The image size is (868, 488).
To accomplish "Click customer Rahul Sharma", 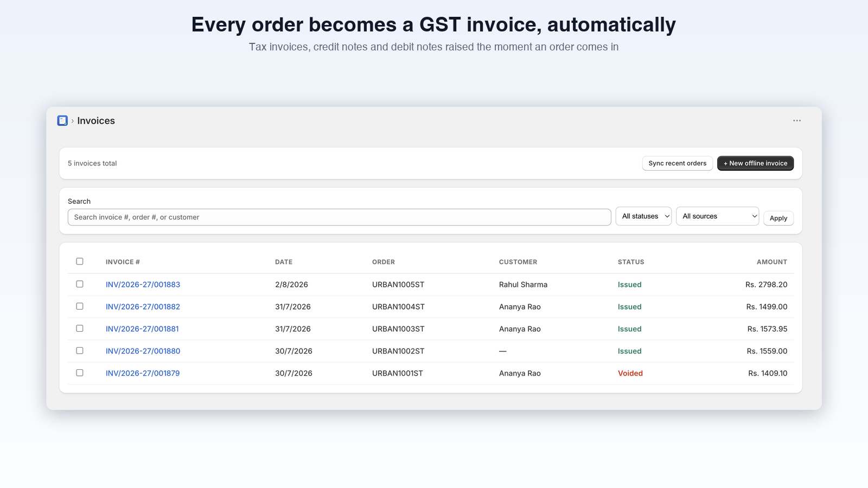I will (523, 285).
